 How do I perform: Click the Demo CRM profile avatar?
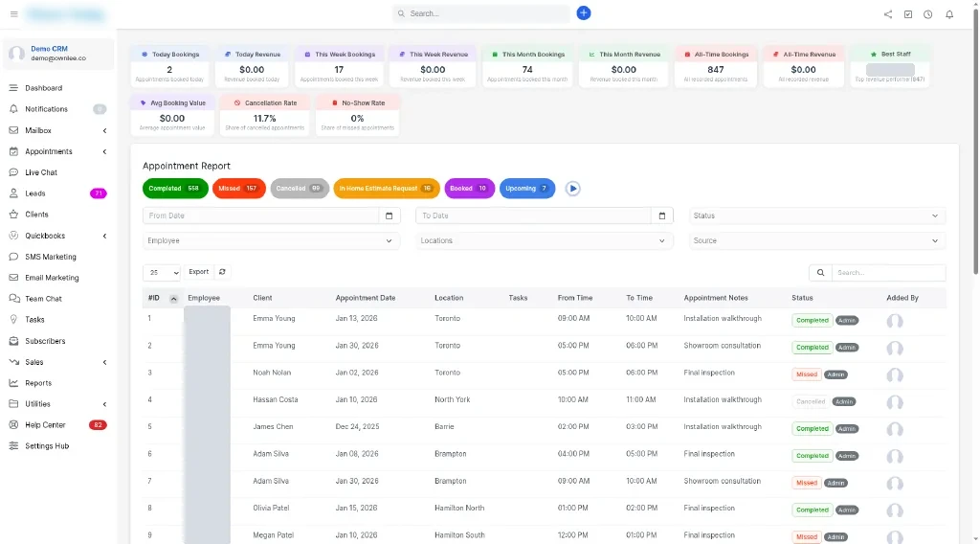[17, 54]
